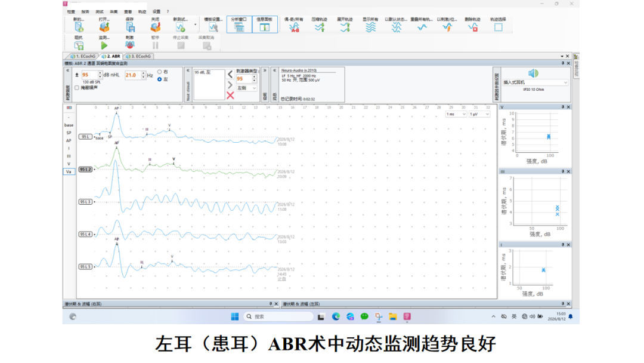Open the 阻抗 impedance check icon

79,45
